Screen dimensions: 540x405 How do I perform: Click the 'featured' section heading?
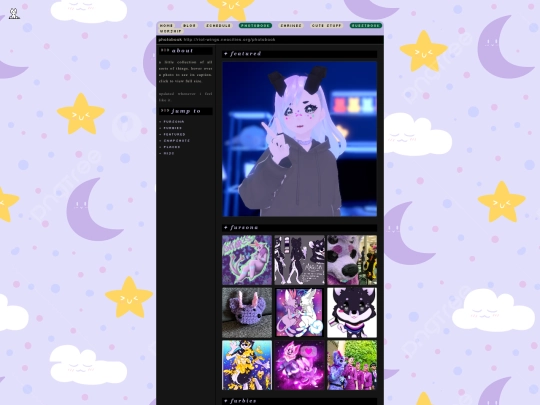[300, 54]
